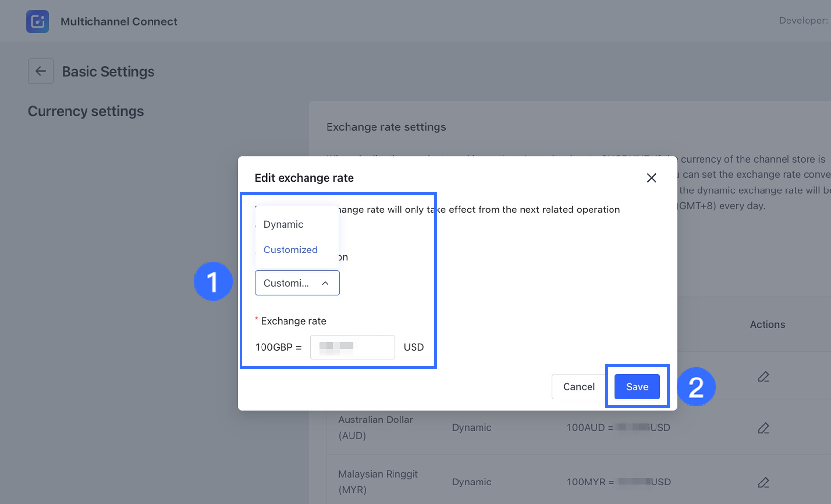Save the exchange rate changes
The width and height of the screenshot is (831, 504).
click(637, 387)
